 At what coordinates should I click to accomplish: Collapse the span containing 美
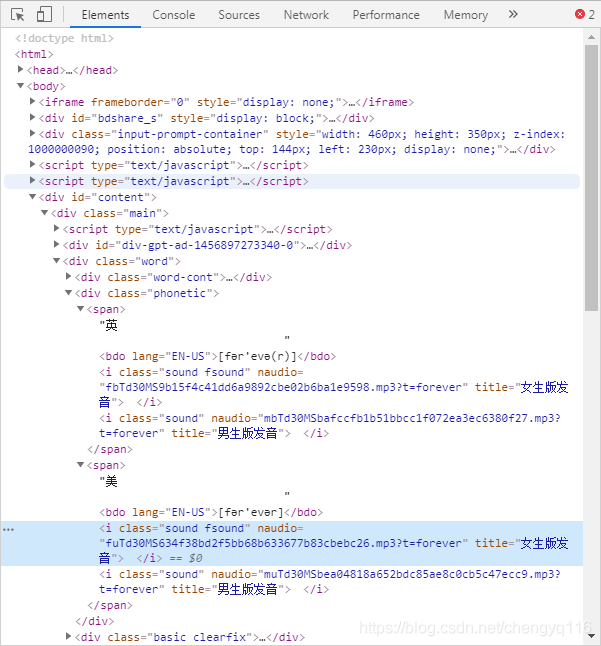80,465
